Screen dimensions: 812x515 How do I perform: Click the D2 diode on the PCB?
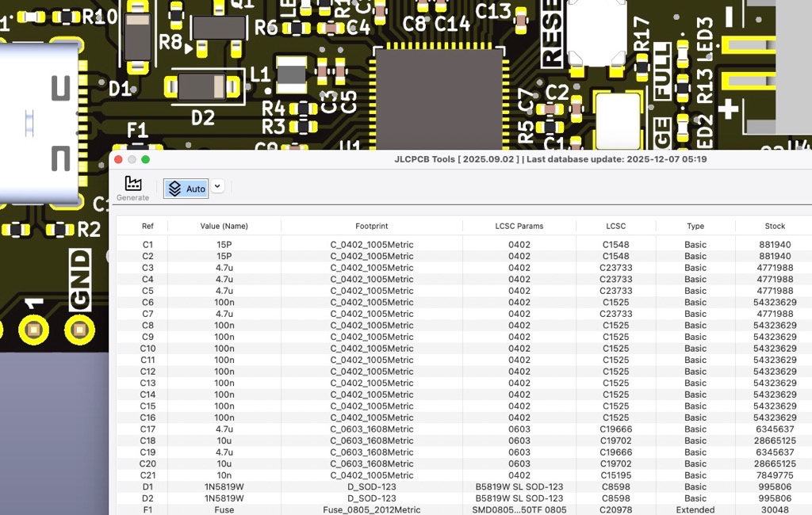pos(209,86)
